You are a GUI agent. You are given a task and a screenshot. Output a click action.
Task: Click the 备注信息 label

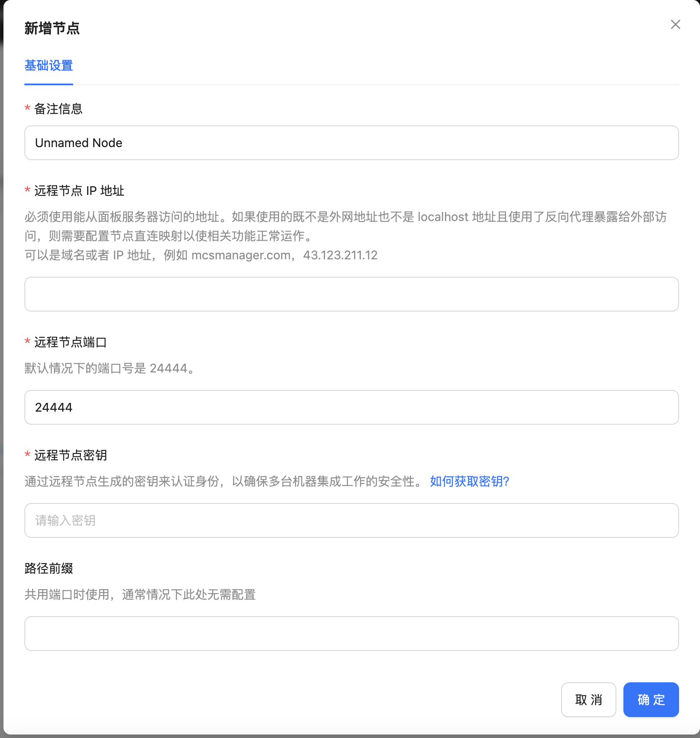pos(58,109)
